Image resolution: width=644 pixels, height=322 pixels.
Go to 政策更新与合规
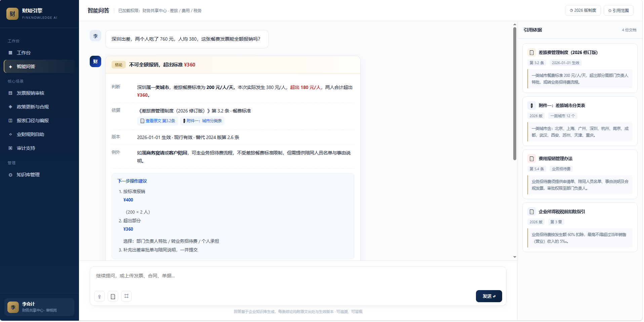coord(39,107)
